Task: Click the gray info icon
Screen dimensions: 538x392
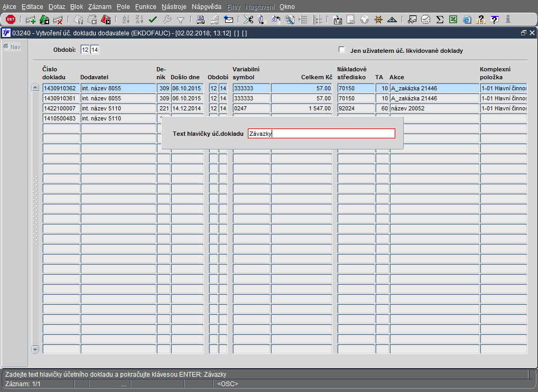Action: [x=508, y=20]
